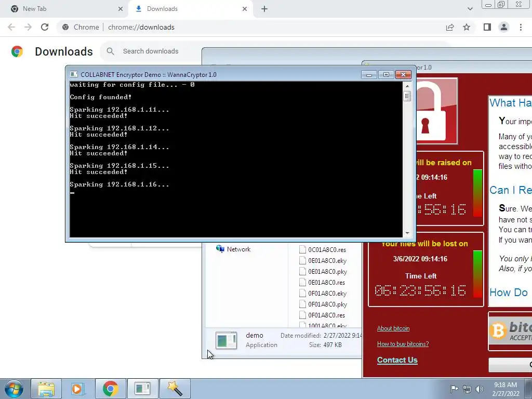
Task: Open Chrome three-dot menu
Action: [521, 27]
